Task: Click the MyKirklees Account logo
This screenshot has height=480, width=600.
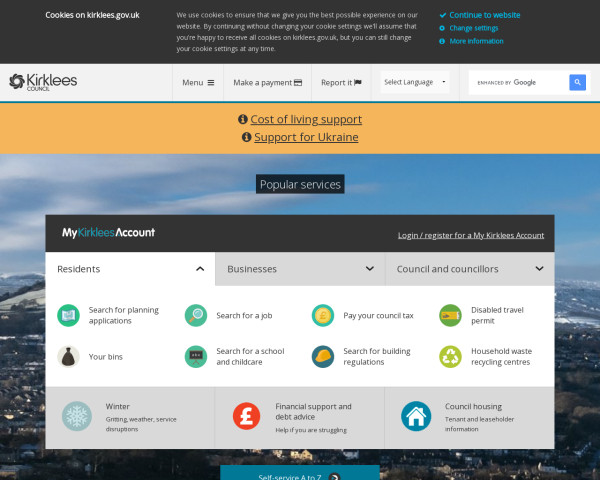Action: click(x=108, y=232)
